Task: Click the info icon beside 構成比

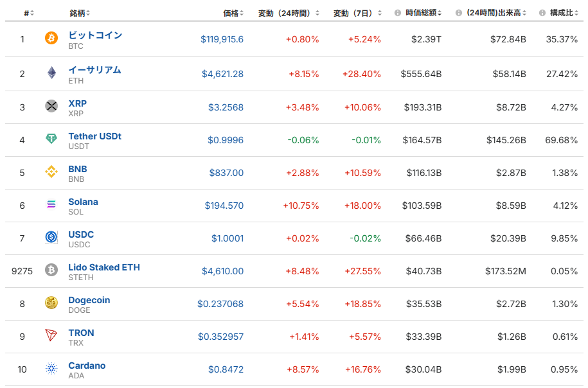Action: tap(542, 13)
